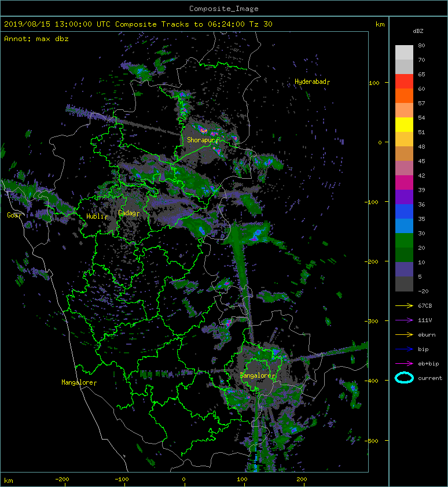The height and width of the screenshot is (487, 448).
Task: Click the 42 value on dBZ scale
Action: pyautogui.click(x=421, y=175)
